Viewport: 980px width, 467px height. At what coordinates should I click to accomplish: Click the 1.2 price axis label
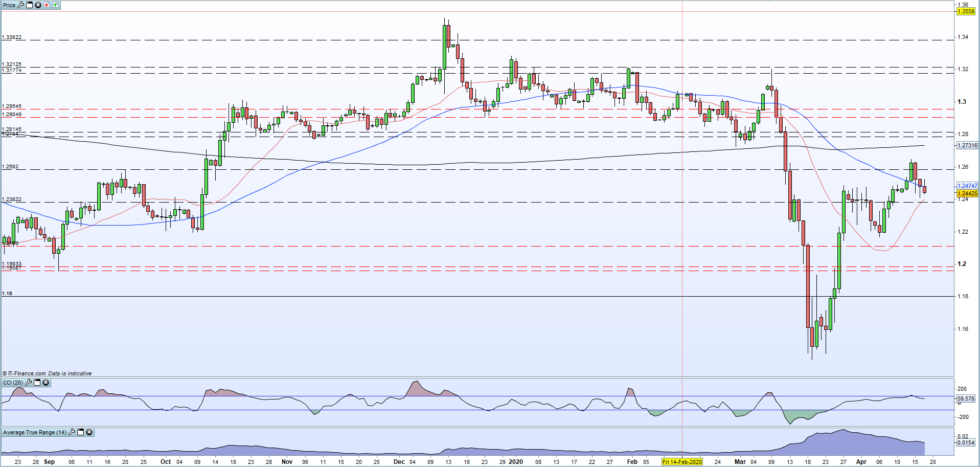point(962,264)
